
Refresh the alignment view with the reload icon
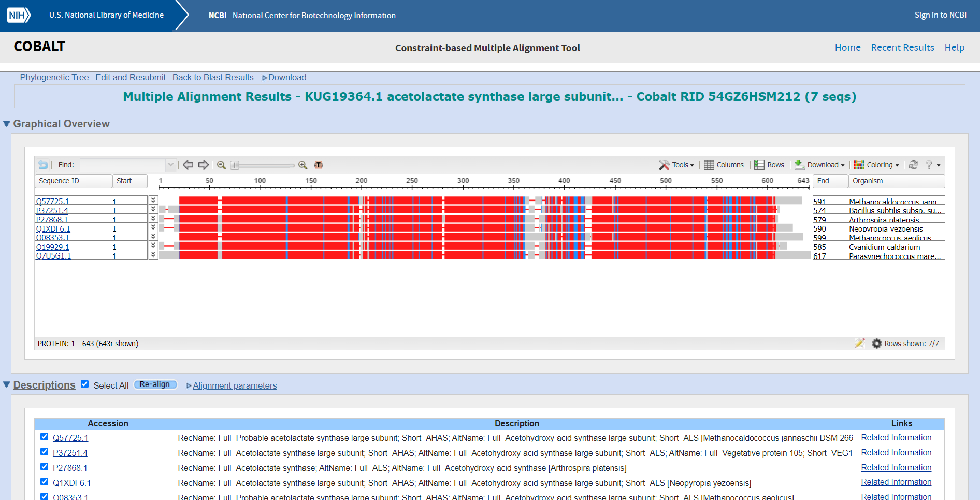[914, 165]
